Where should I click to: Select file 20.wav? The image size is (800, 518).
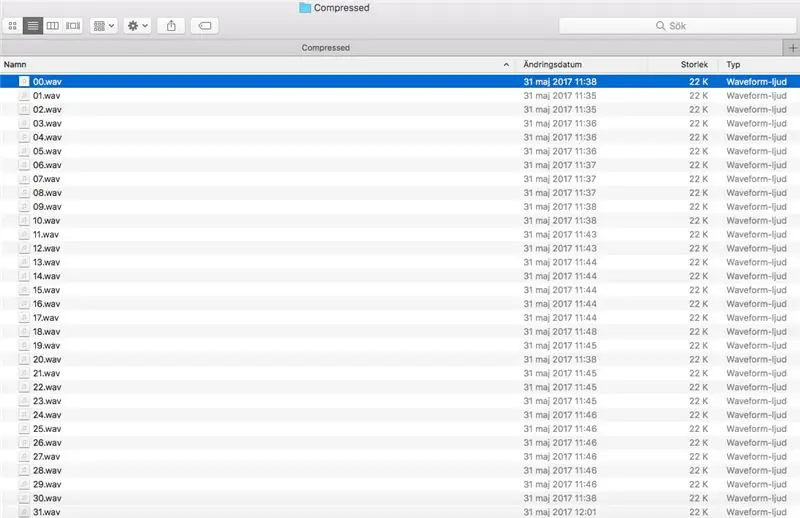click(x=400, y=359)
